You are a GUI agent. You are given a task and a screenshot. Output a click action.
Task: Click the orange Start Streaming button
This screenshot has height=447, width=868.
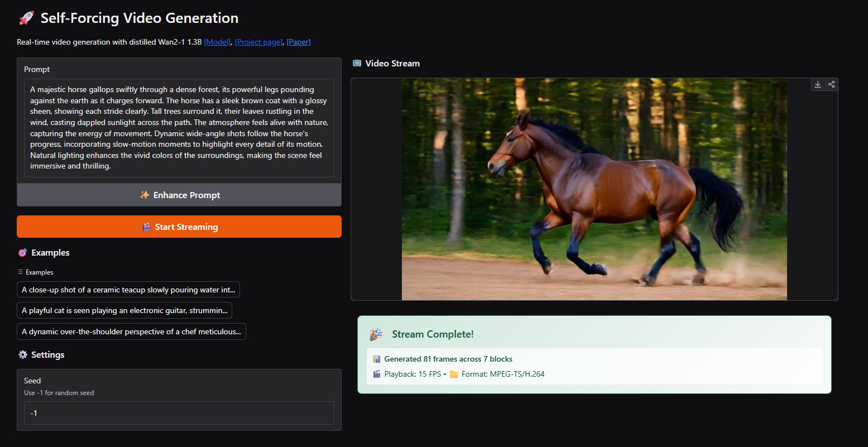coord(179,227)
